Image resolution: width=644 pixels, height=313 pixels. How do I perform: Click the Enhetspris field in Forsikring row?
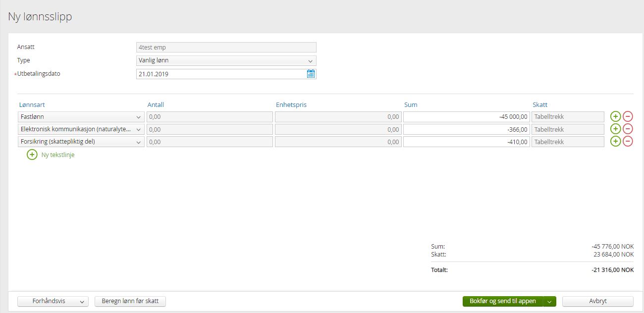tap(338, 142)
